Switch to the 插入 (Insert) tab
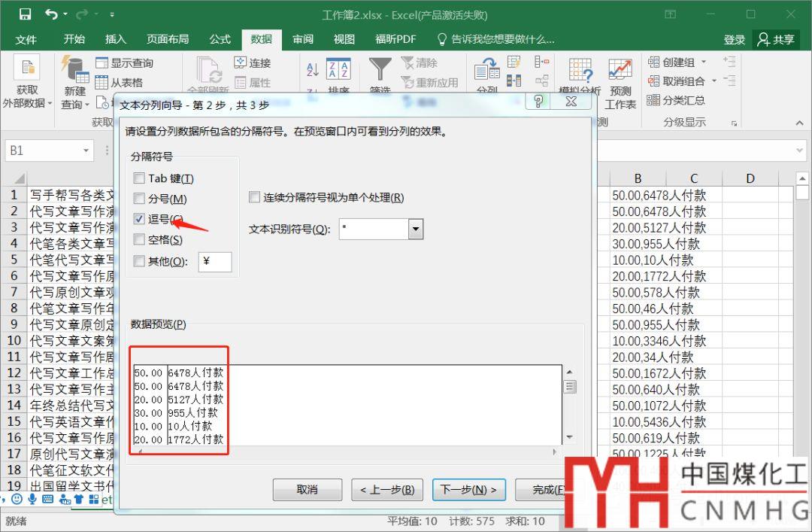Viewport: 812px width, 532px height. pyautogui.click(x=116, y=39)
